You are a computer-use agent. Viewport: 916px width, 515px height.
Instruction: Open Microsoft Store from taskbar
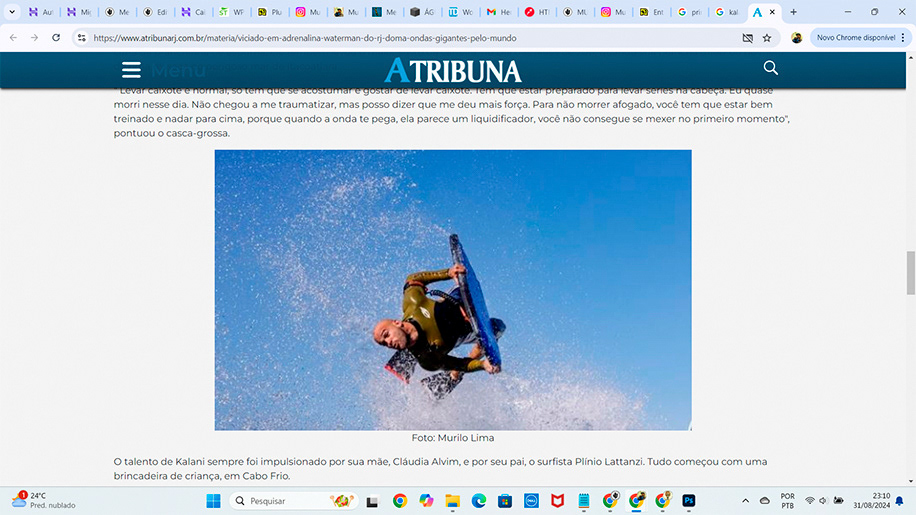(x=505, y=501)
